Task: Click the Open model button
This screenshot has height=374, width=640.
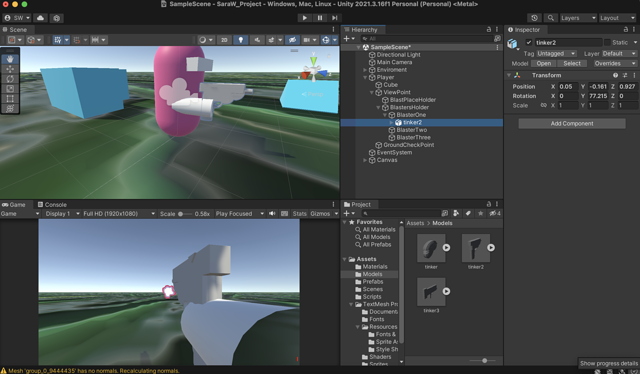Action: [543, 63]
